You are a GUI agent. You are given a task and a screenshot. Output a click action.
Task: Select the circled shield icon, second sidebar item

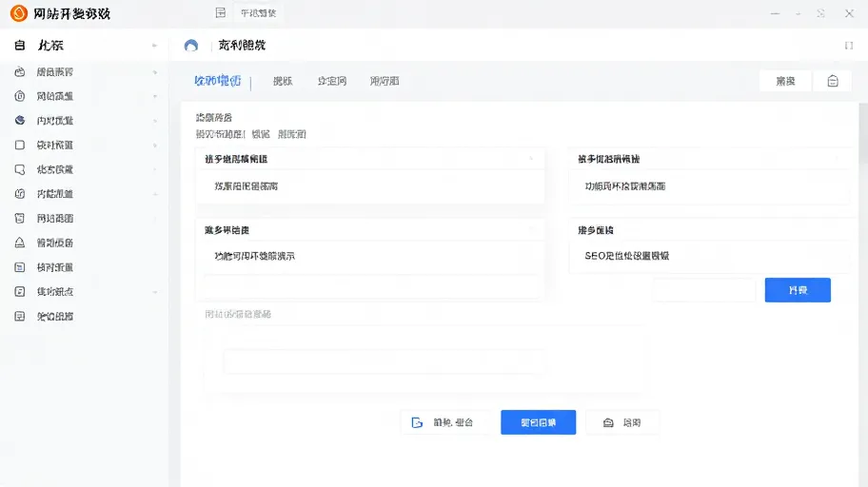(19, 96)
